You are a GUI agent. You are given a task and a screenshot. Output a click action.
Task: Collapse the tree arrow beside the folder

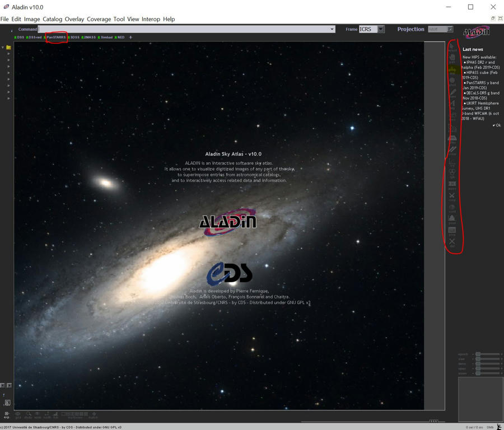pos(3,48)
